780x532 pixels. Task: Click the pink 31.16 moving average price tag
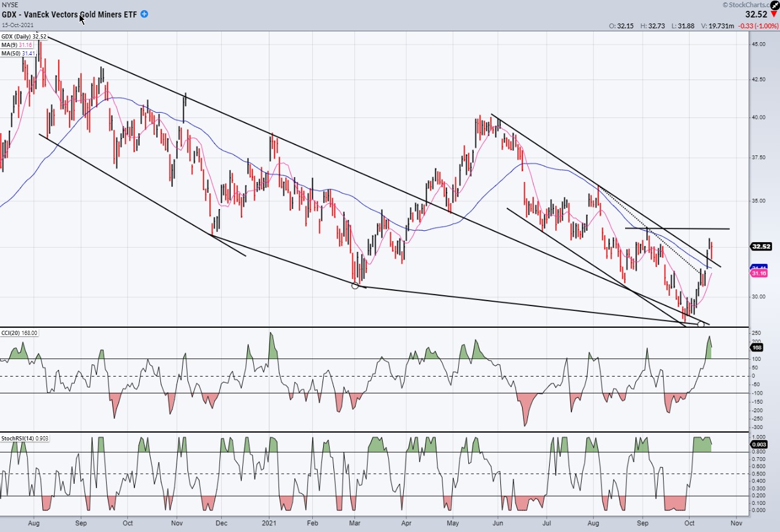[x=758, y=274]
